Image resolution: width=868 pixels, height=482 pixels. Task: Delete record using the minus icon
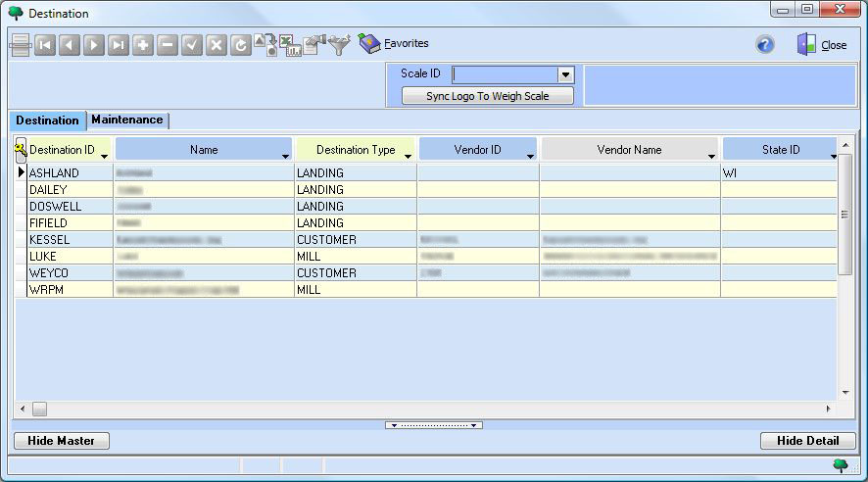point(168,45)
